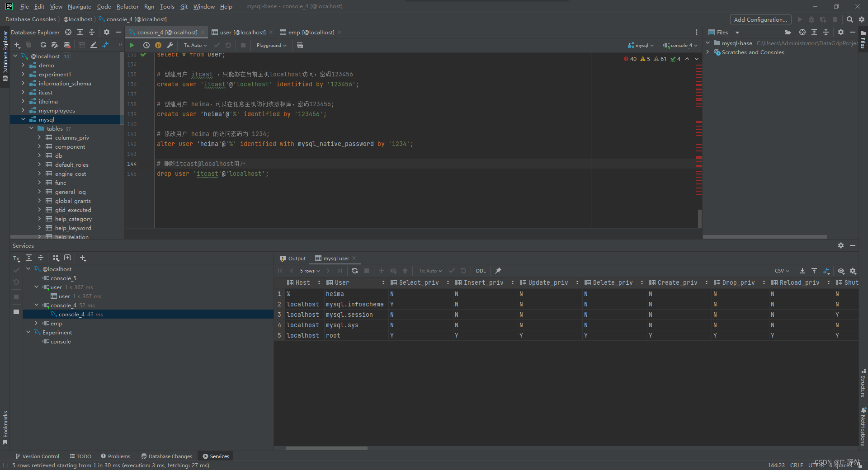Expand all nodes in Database Explorer
This screenshot has width=868, height=470.
point(80,32)
